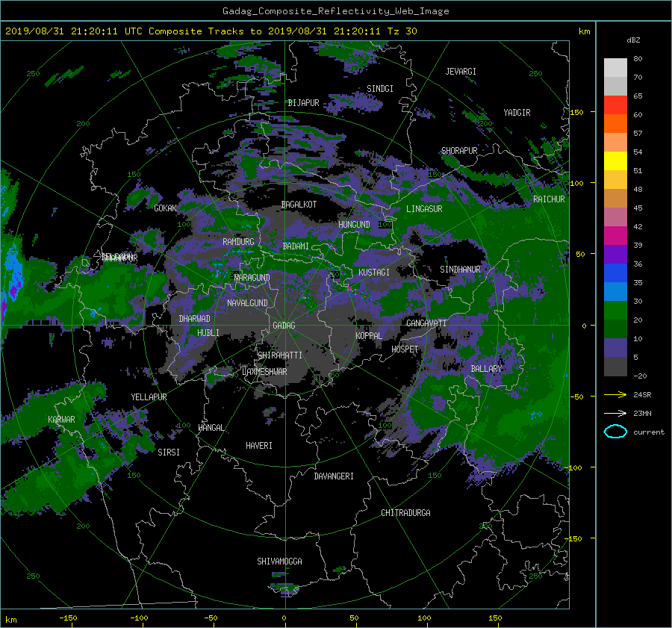Click the SHIVAMOGGA city label
This screenshot has width=672, height=628.
point(279,562)
